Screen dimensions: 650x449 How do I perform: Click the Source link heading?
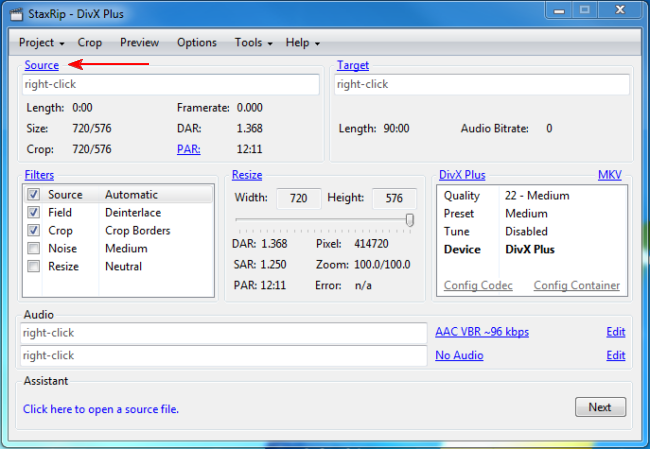pyautogui.click(x=41, y=65)
